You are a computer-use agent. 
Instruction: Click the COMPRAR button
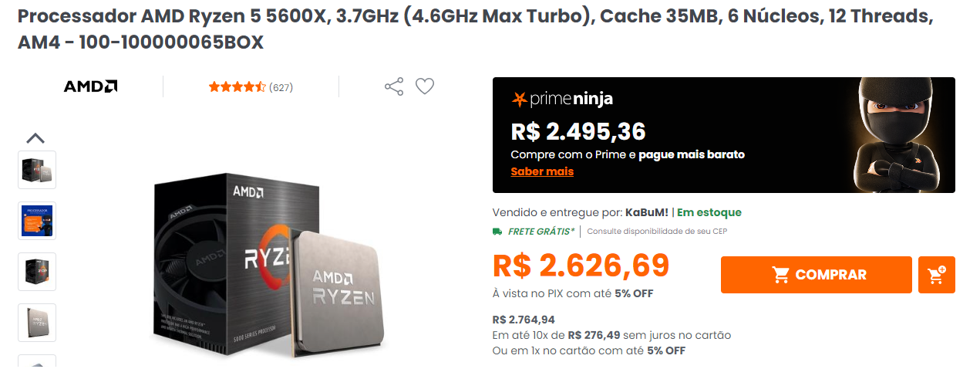click(817, 275)
